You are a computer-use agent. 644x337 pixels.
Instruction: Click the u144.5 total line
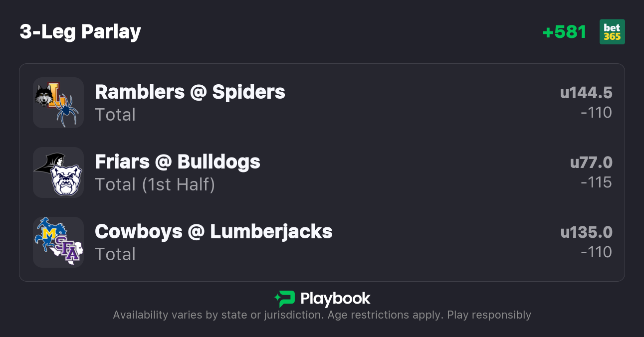586,93
